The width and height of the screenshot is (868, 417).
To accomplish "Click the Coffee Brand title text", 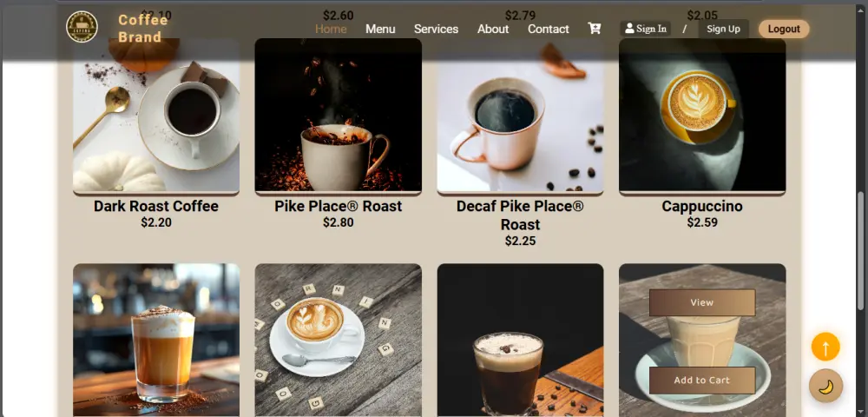I will [x=142, y=29].
